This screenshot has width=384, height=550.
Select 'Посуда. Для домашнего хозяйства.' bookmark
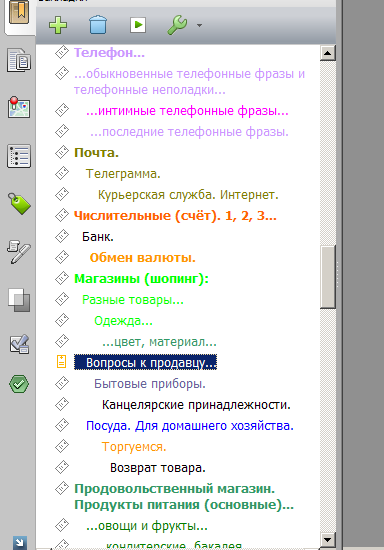click(x=190, y=426)
